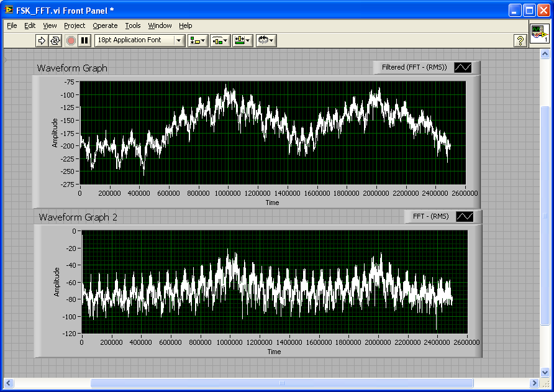Click the VI icon pane
Viewport: 554px width, 392px height.
click(x=540, y=34)
